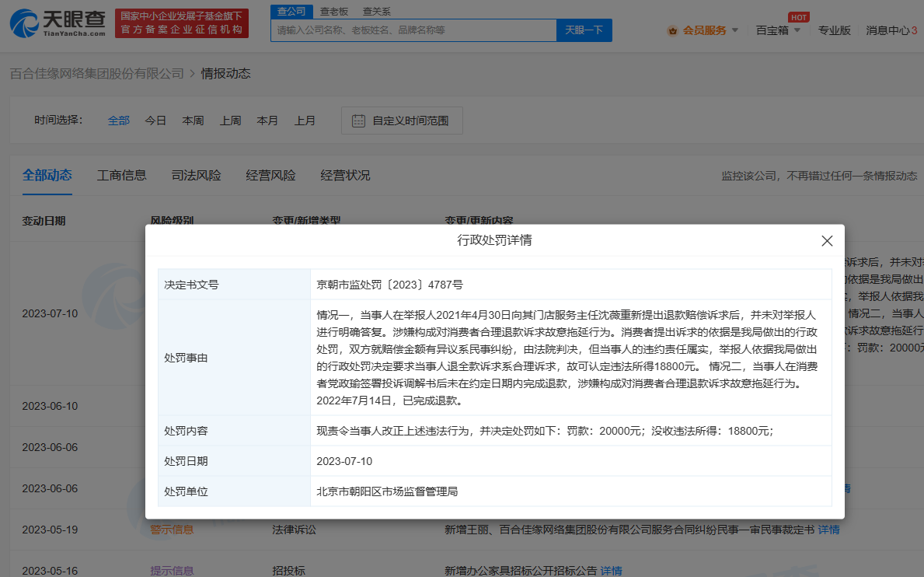This screenshot has height=577, width=924.
Task: Open 专业版 from the top navigation
Action: pos(834,30)
